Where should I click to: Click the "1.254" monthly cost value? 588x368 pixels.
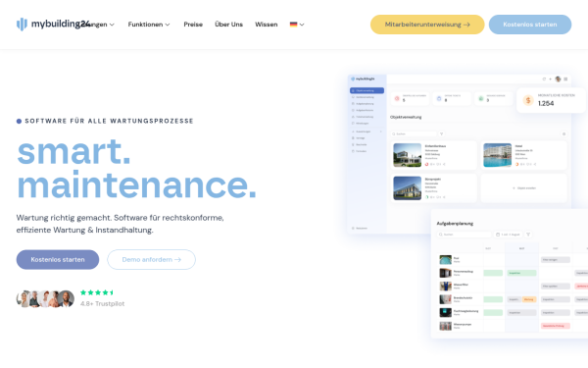click(546, 103)
